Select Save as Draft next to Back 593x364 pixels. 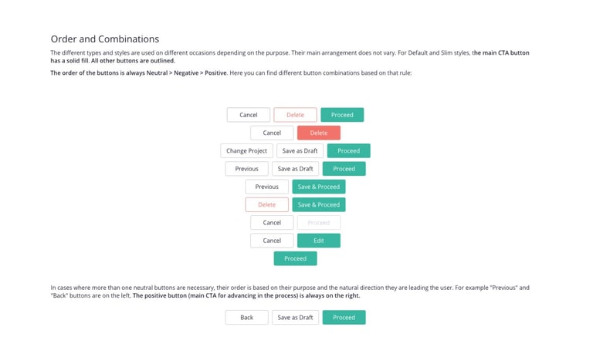click(295, 317)
